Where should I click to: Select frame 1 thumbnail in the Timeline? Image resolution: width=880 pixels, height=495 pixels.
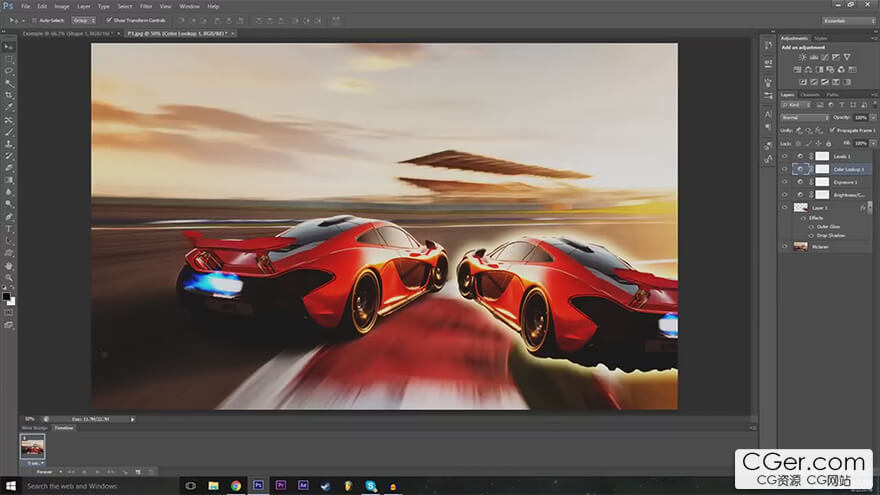[x=33, y=447]
